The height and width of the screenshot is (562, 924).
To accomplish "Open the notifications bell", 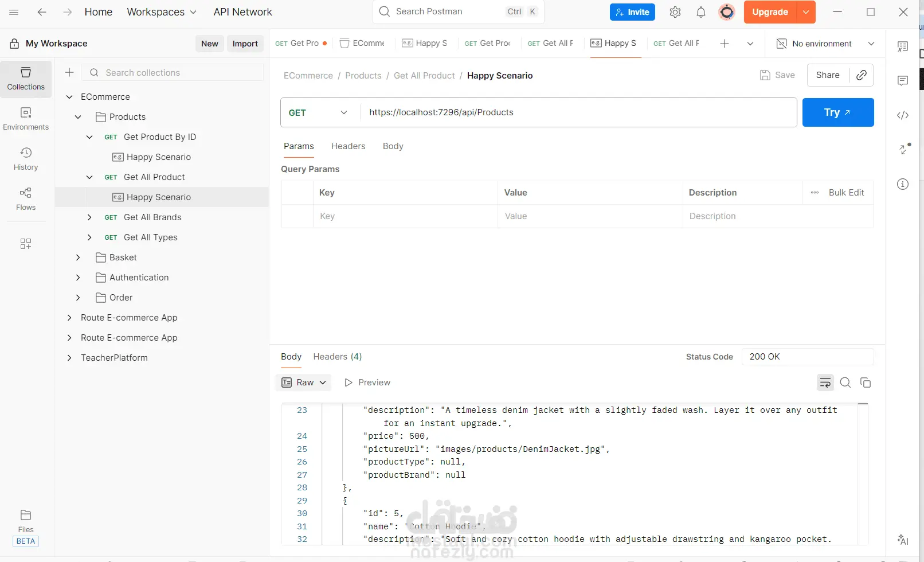I will pos(701,12).
